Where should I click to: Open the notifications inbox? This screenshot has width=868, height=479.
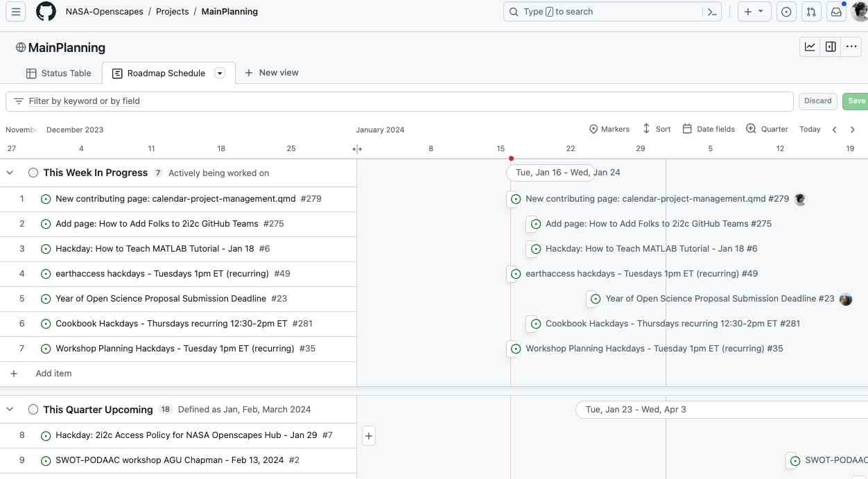pos(836,11)
